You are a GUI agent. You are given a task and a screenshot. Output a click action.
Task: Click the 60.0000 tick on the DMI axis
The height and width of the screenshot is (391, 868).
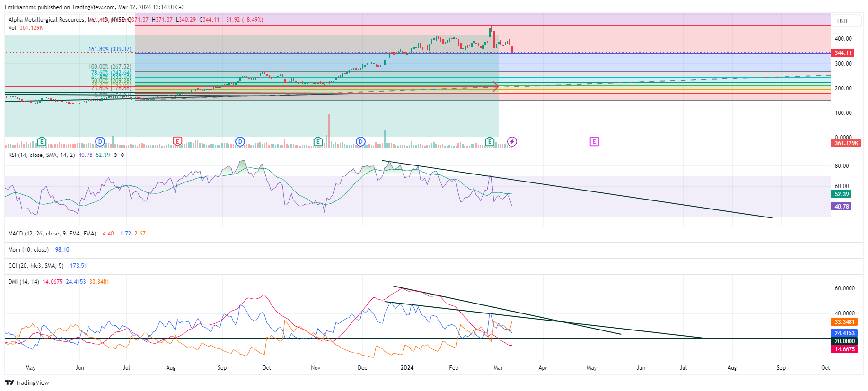(844, 288)
